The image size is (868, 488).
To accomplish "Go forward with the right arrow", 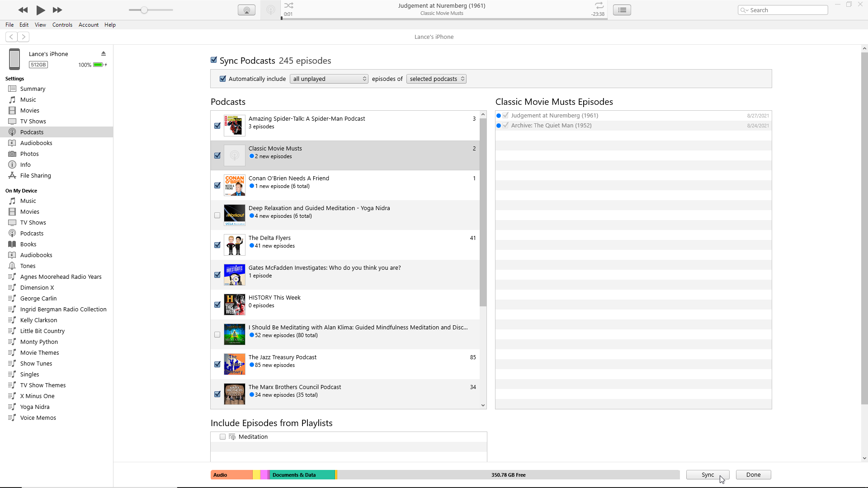I will coord(24,37).
